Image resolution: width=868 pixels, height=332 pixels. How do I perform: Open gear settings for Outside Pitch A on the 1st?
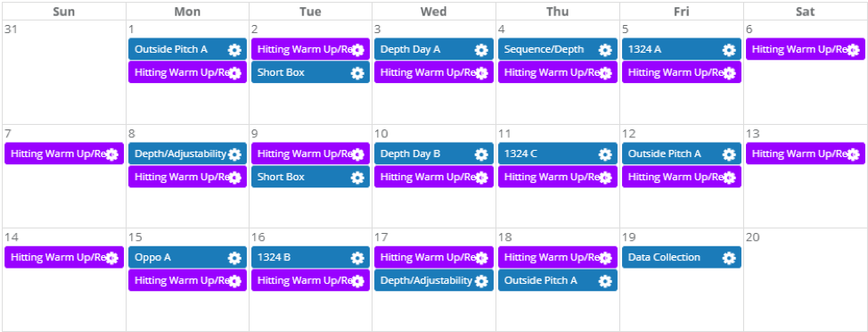tap(234, 50)
